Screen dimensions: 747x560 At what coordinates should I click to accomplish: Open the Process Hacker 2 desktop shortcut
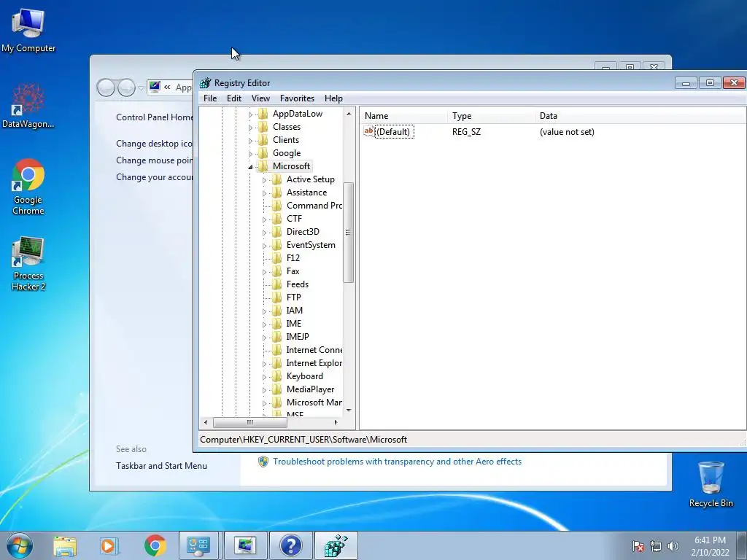tap(28, 262)
